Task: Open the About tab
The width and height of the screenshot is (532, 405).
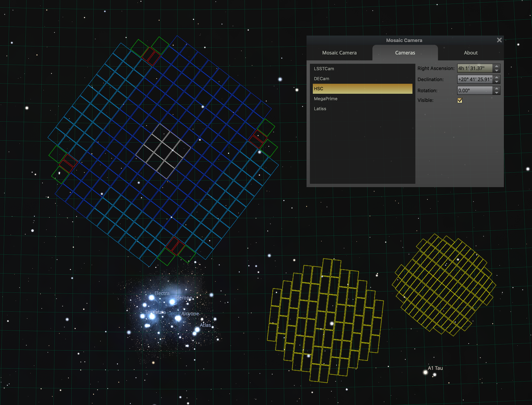Action: [x=470, y=53]
